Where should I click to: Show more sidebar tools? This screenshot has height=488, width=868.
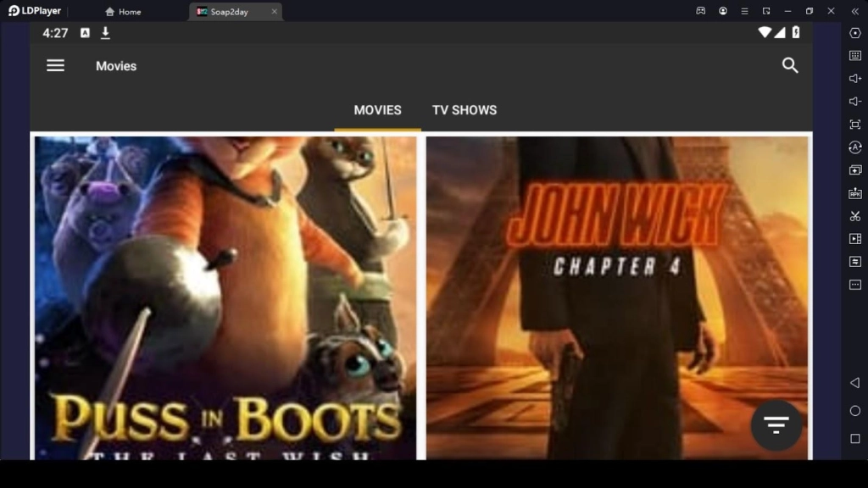pos(854,285)
